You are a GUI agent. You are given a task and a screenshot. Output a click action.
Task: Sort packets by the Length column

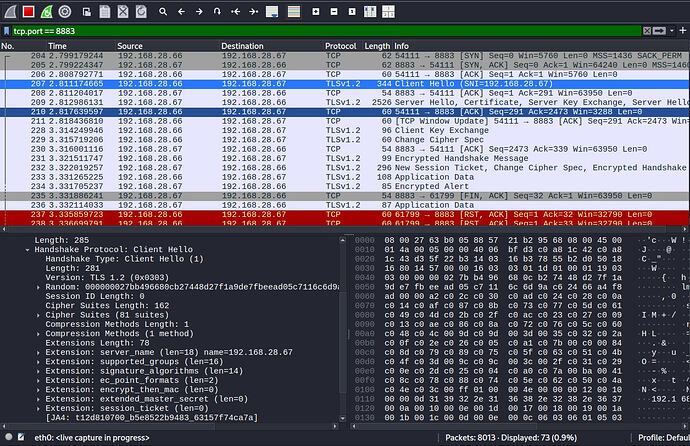tap(377, 46)
